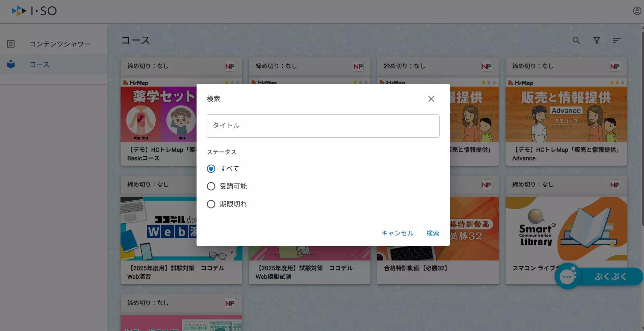Click the sort order icon
Image resolution: width=644 pixels, height=331 pixels.
point(617,40)
